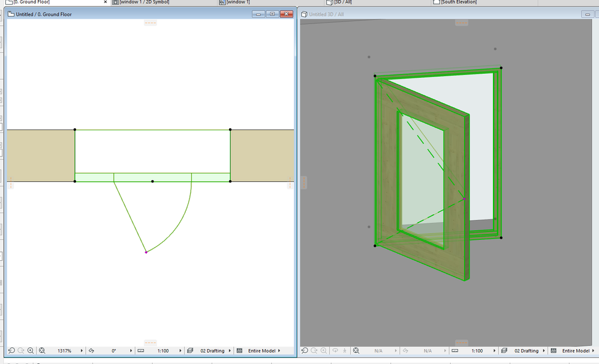Screen dimensions: 599x364
Task: Open 1:100 scale menu in floor plan window
Action: (180, 351)
